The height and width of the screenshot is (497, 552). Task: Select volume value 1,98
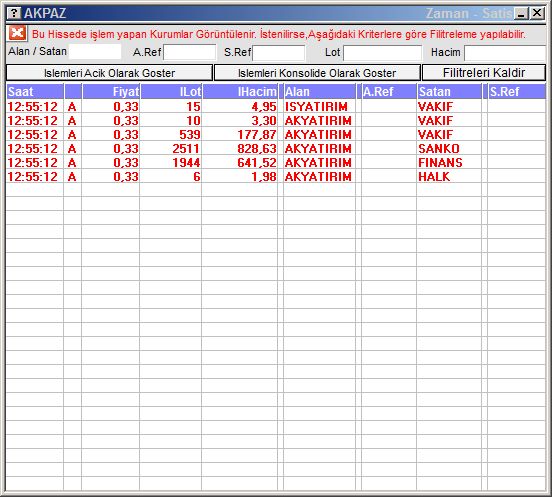[x=264, y=176]
